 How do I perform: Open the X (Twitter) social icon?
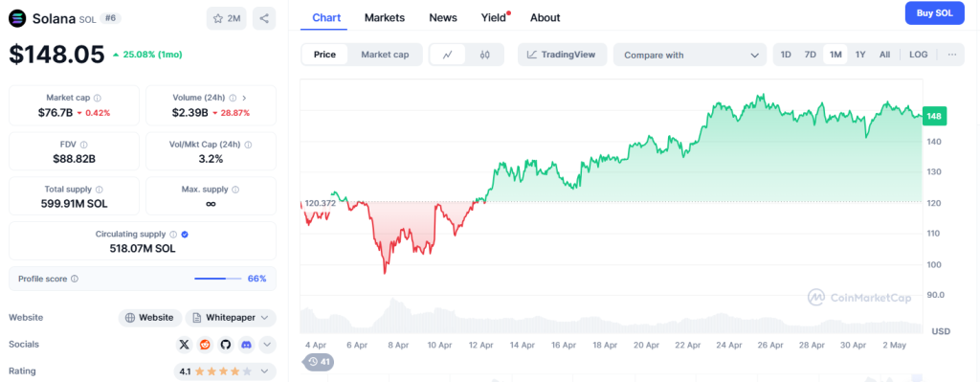click(x=184, y=344)
